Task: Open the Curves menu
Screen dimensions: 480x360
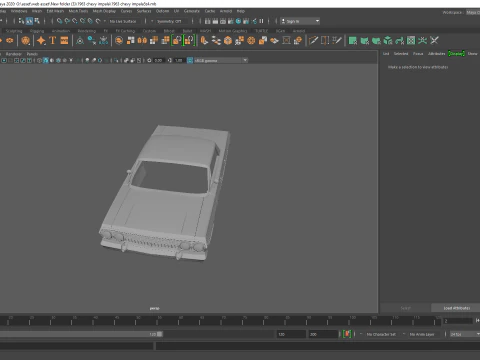Action: [x=126, y=11]
